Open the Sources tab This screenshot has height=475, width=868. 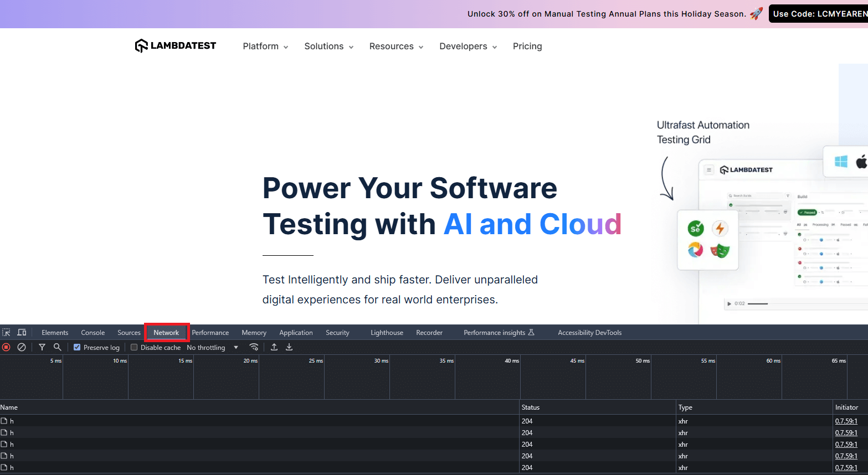(x=129, y=333)
